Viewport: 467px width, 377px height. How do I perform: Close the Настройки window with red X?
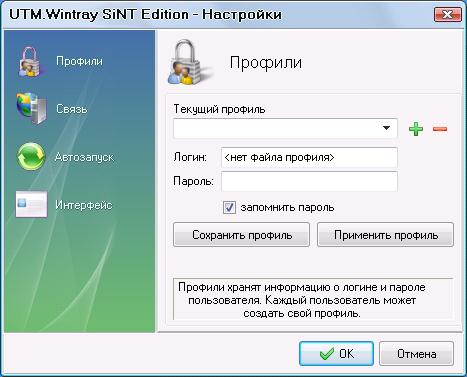pyautogui.click(x=447, y=15)
